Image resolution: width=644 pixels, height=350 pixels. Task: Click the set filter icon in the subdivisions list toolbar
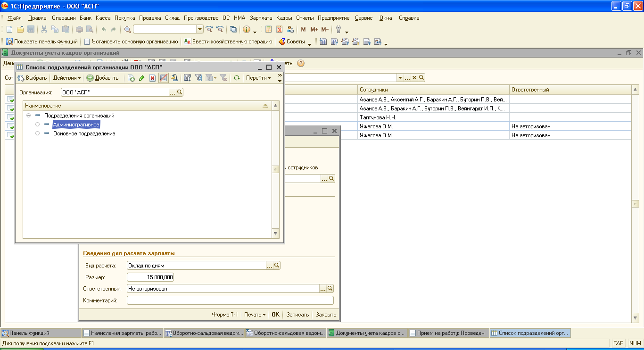pos(188,78)
